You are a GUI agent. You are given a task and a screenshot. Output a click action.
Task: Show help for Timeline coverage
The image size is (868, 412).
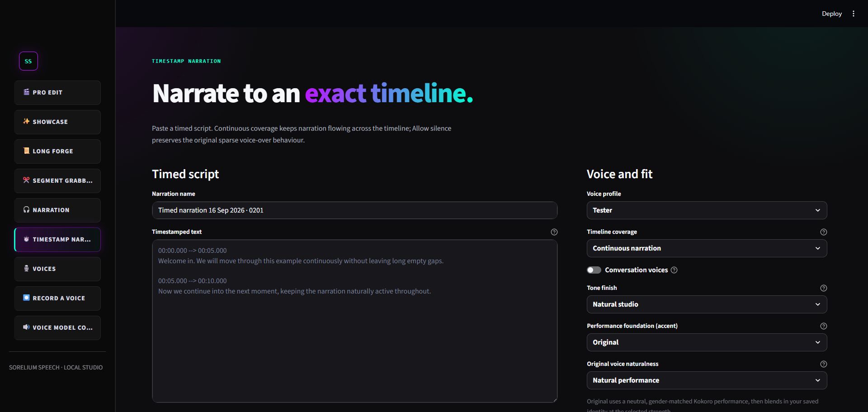pyautogui.click(x=823, y=232)
